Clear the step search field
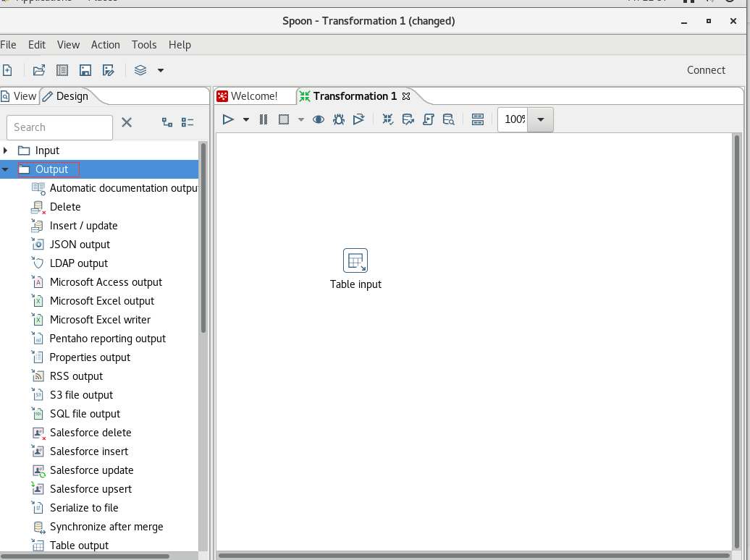Screen dimensions: 750x560 click(127, 122)
